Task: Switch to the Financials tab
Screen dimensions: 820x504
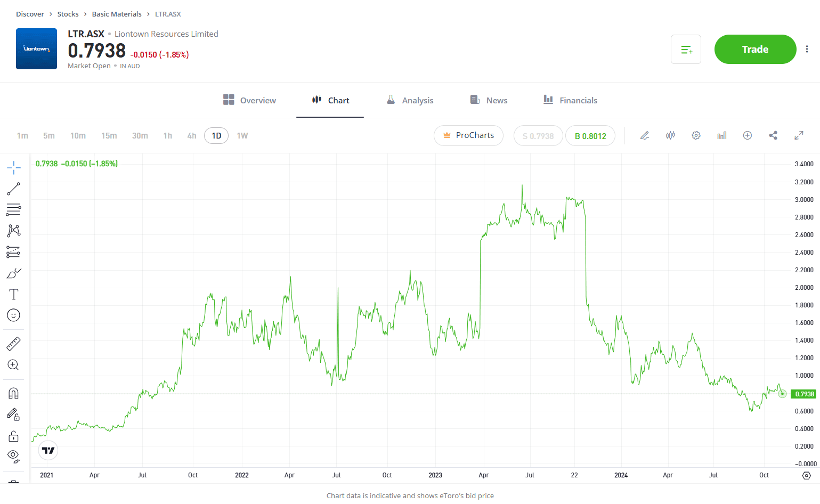Action: pyautogui.click(x=570, y=100)
